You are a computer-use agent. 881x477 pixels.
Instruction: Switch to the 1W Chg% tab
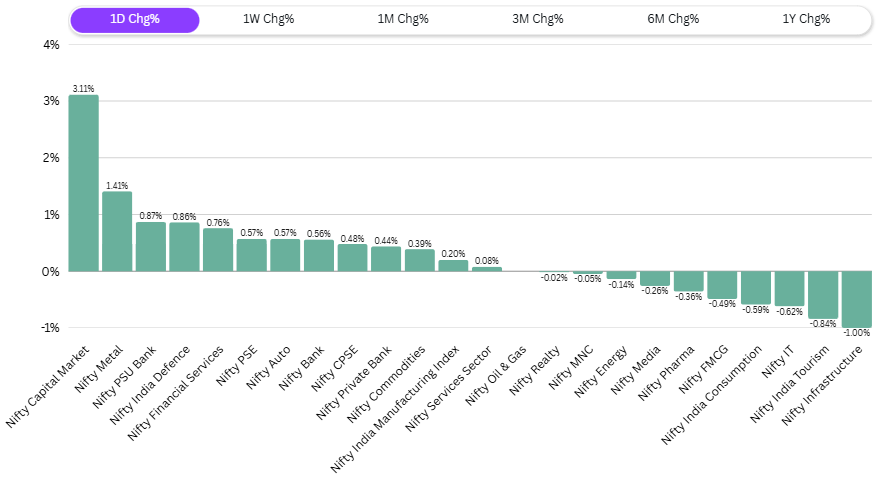point(268,20)
